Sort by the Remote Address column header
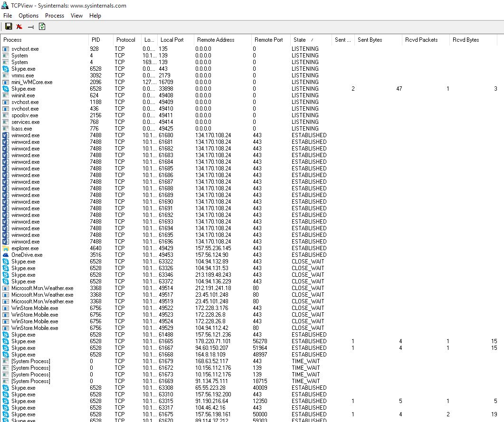The height and width of the screenshot is (422, 504). [223, 40]
